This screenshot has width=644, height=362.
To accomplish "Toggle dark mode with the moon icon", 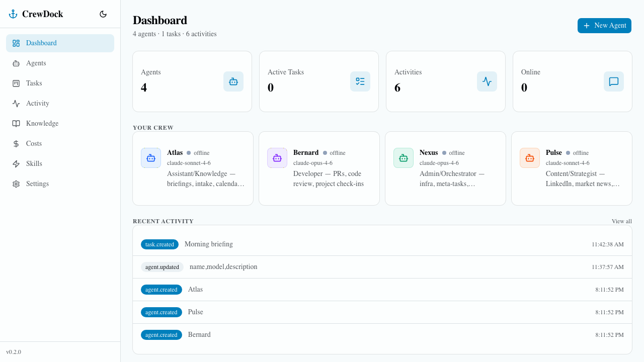I will 103,14.
